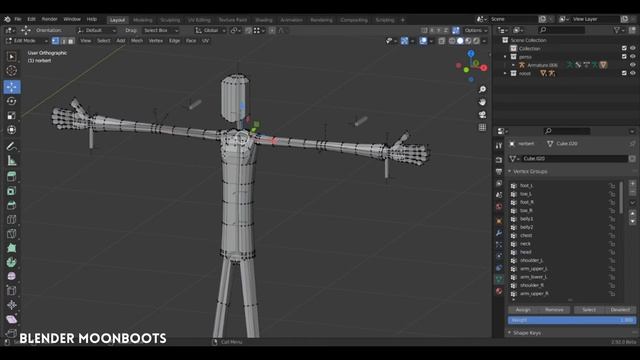Select the Poly Build tool
This screenshot has width=640, height=360.
click(x=11, y=248)
